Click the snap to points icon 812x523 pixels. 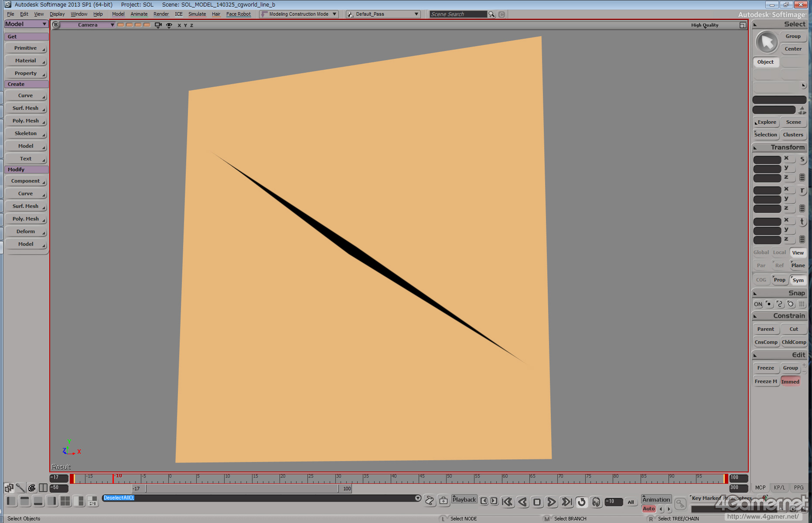769,304
